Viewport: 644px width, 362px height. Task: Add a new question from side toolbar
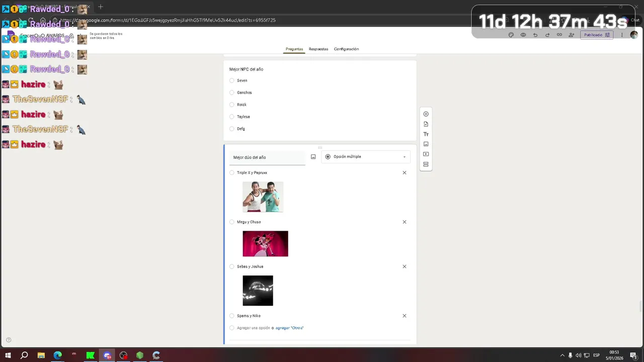click(x=426, y=114)
